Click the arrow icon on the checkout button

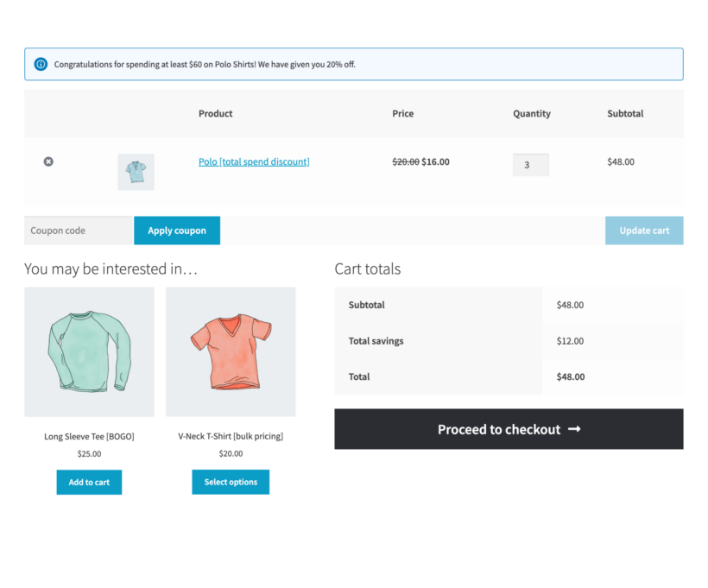click(574, 429)
